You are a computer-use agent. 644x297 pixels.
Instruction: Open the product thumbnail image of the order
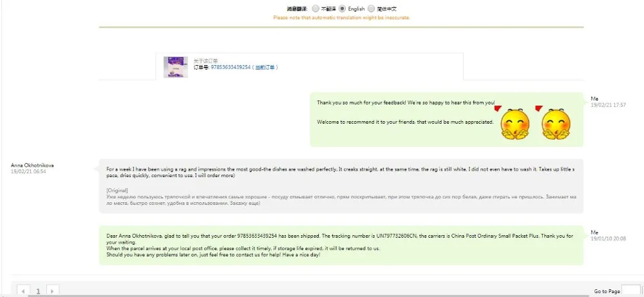(x=176, y=67)
